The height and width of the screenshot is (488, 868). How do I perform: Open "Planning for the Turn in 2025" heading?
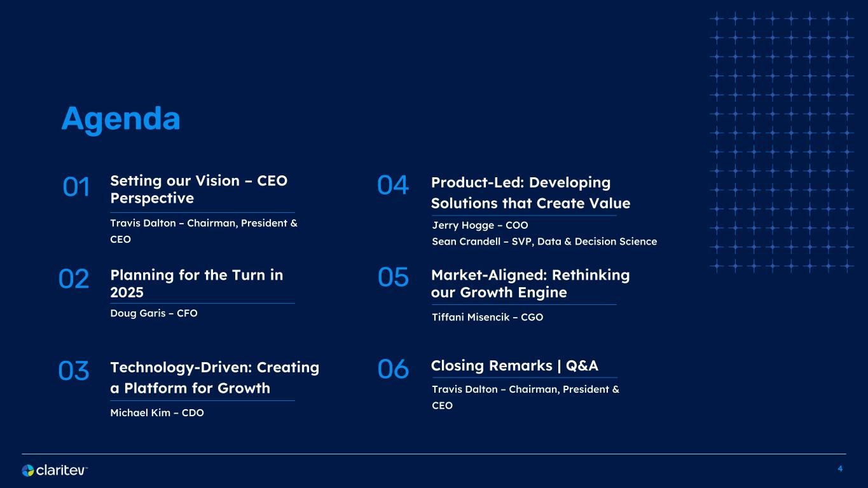click(x=196, y=283)
